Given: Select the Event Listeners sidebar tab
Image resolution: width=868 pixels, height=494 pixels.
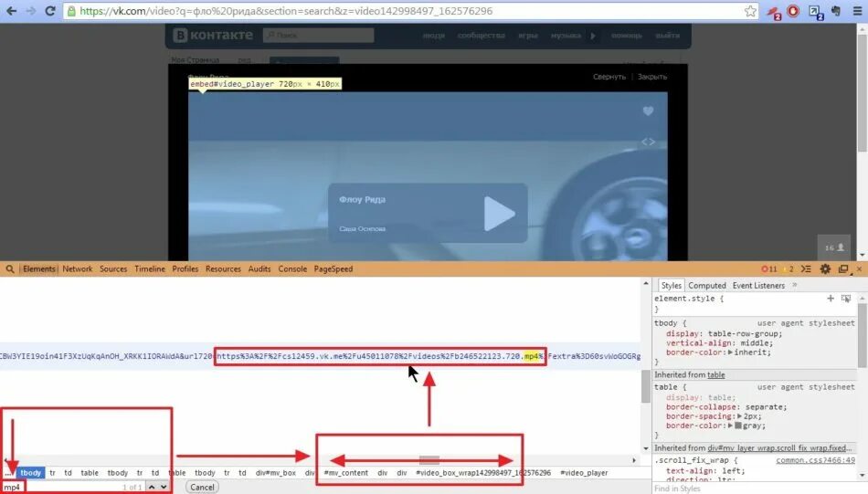Looking at the screenshot, I should point(758,286).
